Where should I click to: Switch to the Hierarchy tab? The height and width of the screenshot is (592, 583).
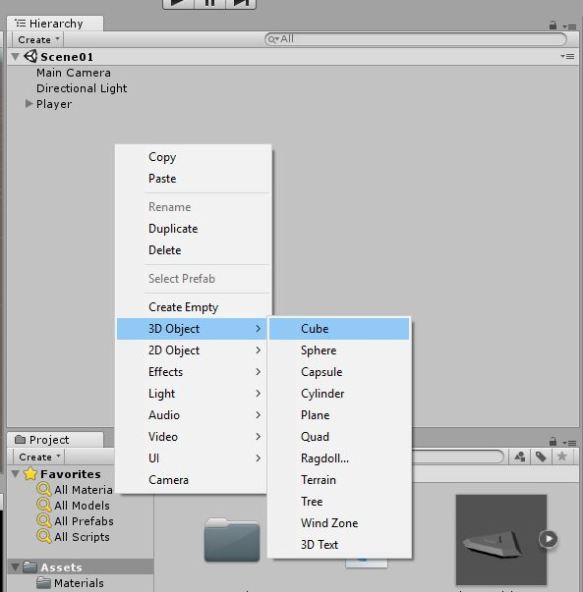click(55, 23)
